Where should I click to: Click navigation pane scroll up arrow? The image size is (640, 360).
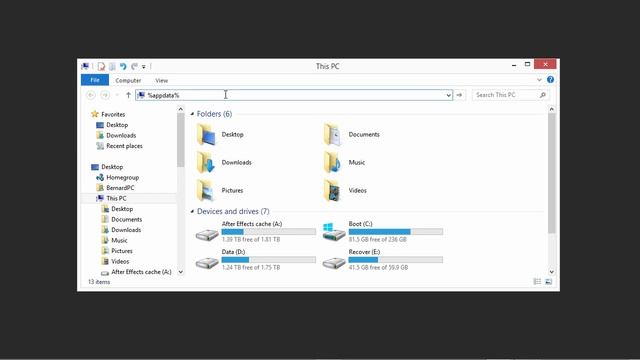[180, 109]
